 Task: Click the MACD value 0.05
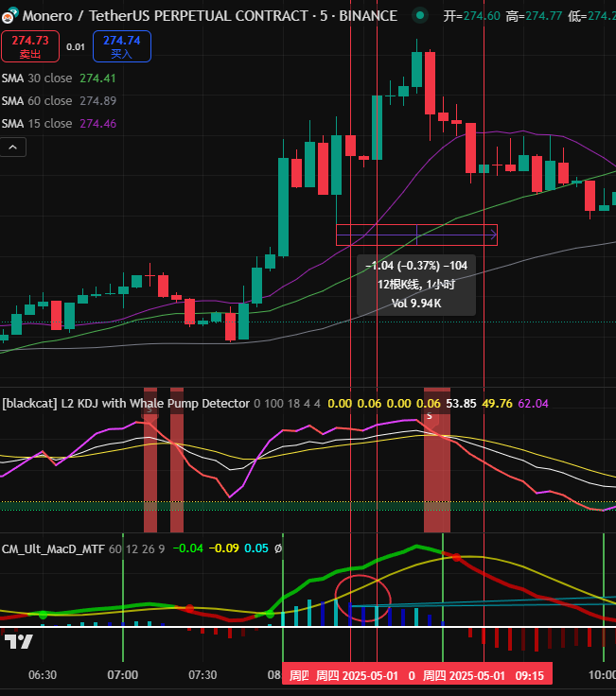click(x=256, y=548)
